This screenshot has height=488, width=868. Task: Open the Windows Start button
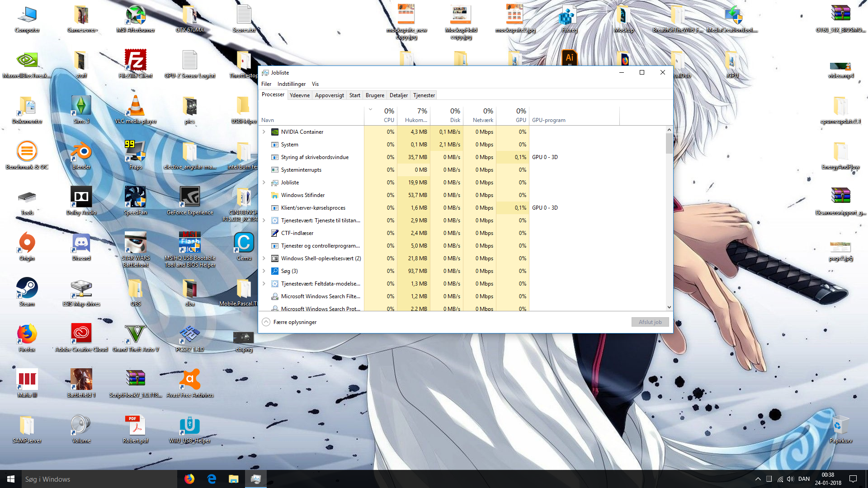11,479
